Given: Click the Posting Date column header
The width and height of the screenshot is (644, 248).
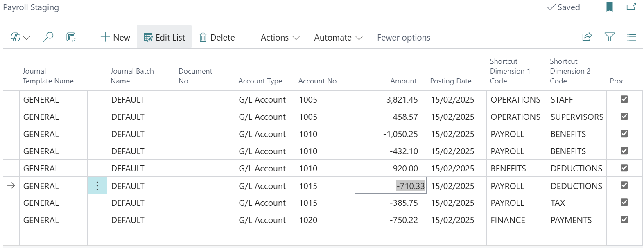Looking at the screenshot, I should pyautogui.click(x=450, y=81).
